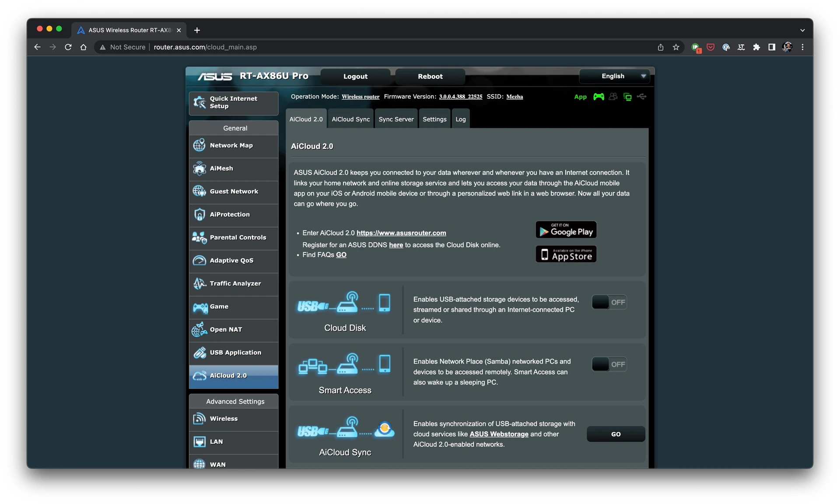Open Chrome three-dot menu
Screen dimensions: 840x504
[802, 47]
